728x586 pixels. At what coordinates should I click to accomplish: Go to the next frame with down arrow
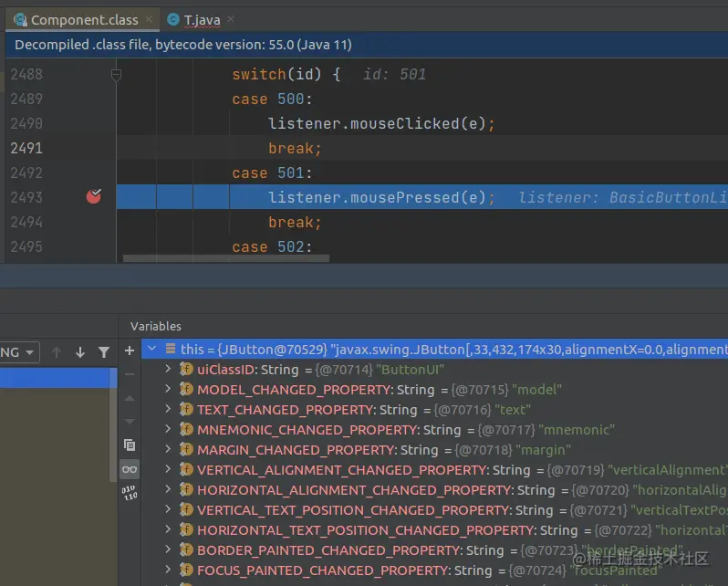pos(80,352)
